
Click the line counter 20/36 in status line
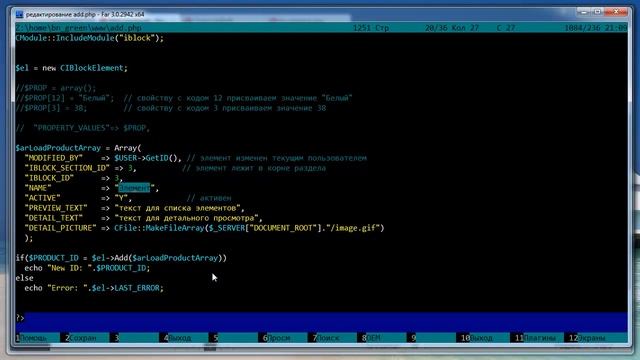coord(436,28)
